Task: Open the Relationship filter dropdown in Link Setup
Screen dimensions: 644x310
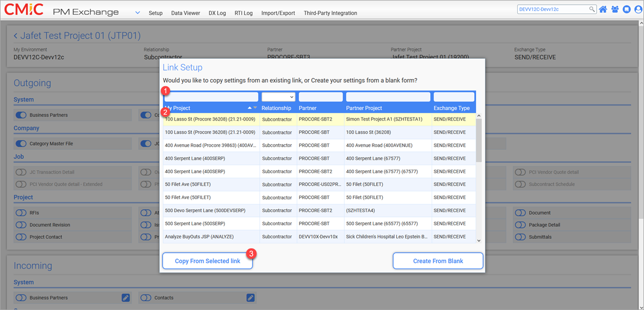Action: pos(279,97)
